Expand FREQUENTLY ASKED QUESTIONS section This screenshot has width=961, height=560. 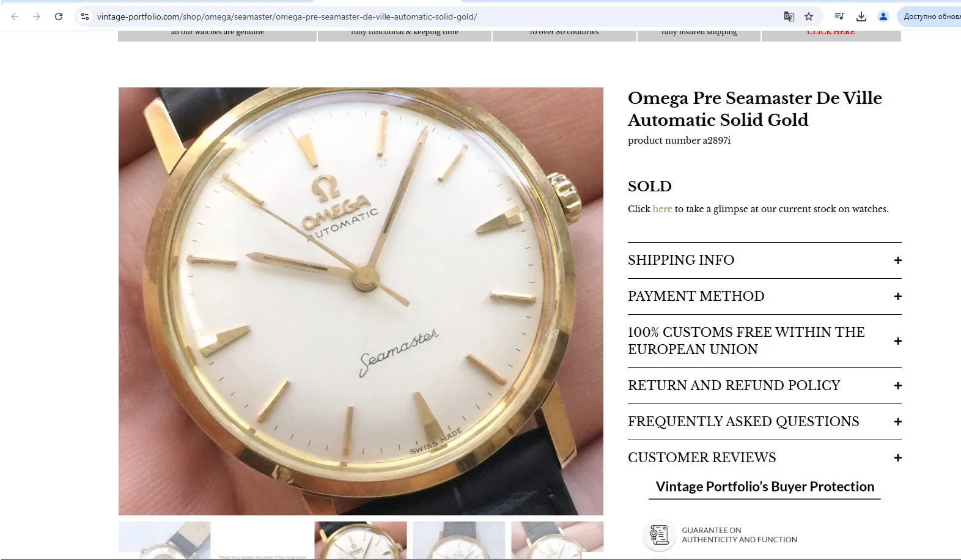pyautogui.click(x=764, y=422)
